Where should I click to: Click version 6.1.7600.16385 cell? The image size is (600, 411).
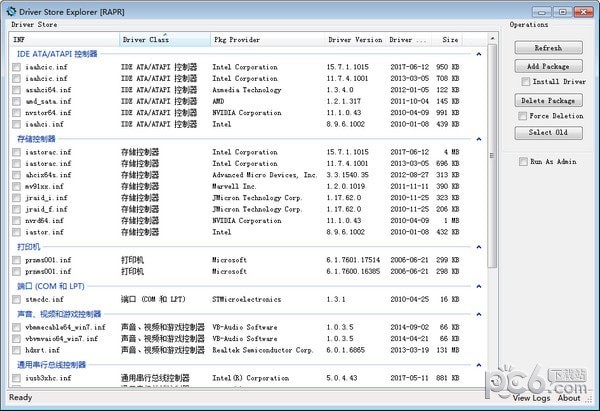pos(353,271)
